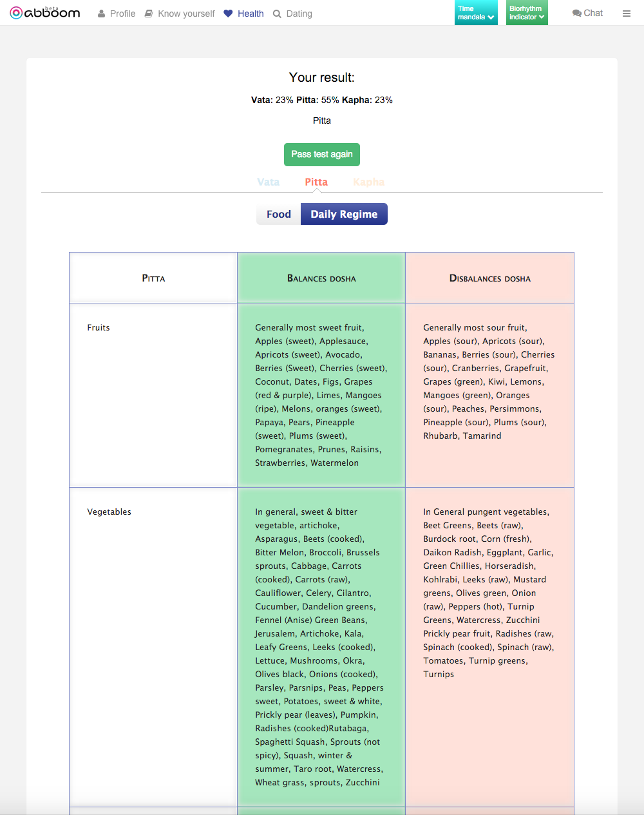Click the Dating magnifier icon
Viewport: 644px width, 815px height.
click(x=277, y=14)
